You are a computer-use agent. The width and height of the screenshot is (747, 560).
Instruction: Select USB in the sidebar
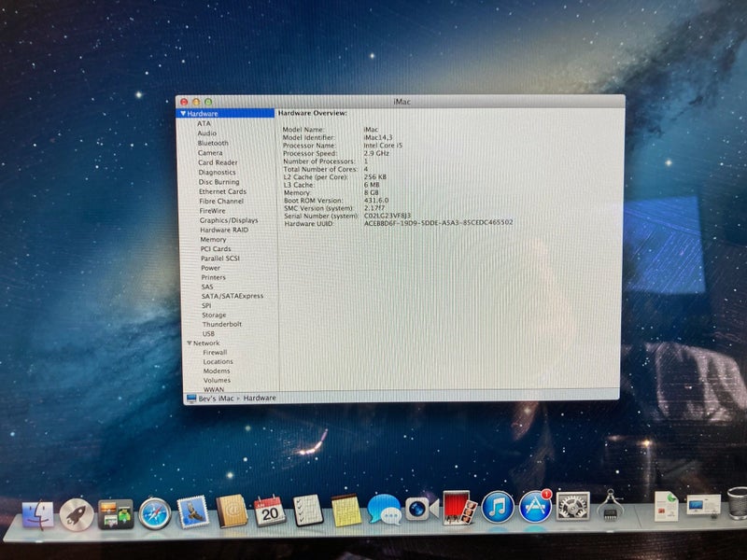(x=208, y=334)
